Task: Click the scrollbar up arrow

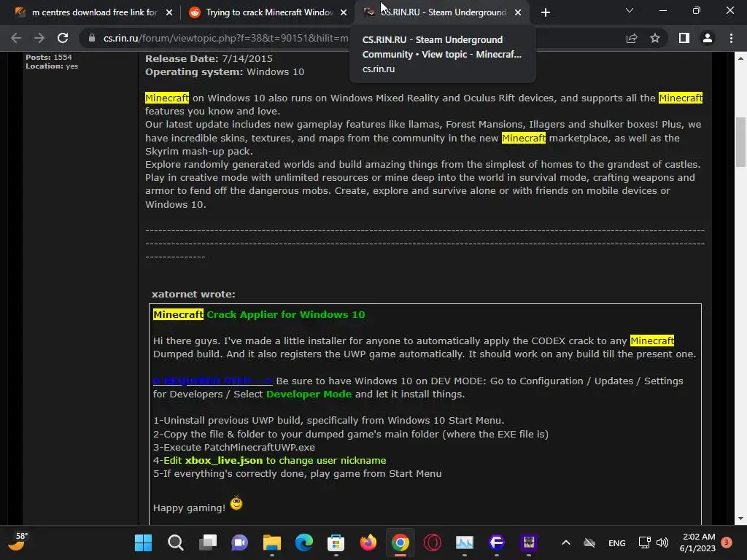Action: (x=740, y=58)
